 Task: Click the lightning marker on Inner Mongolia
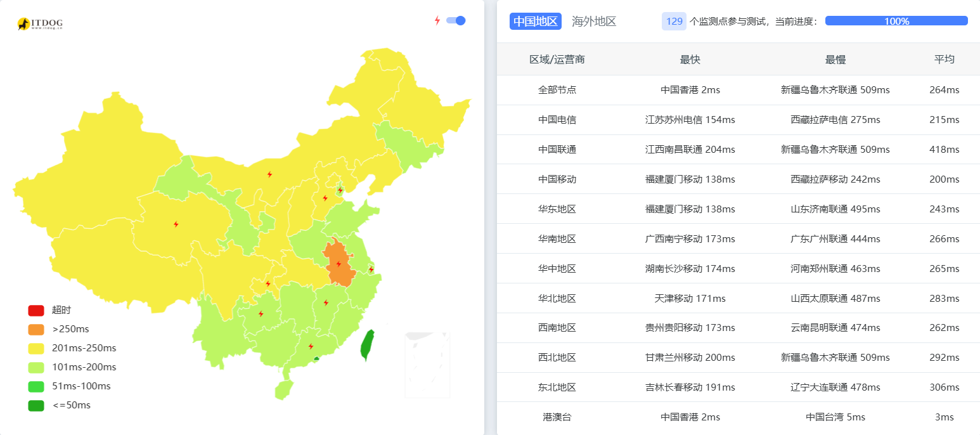click(x=269, y=174)
